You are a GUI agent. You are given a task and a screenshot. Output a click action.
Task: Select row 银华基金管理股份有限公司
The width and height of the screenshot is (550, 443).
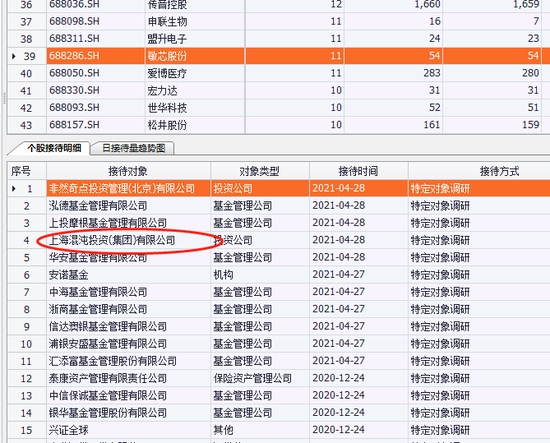tap(108, 412)
